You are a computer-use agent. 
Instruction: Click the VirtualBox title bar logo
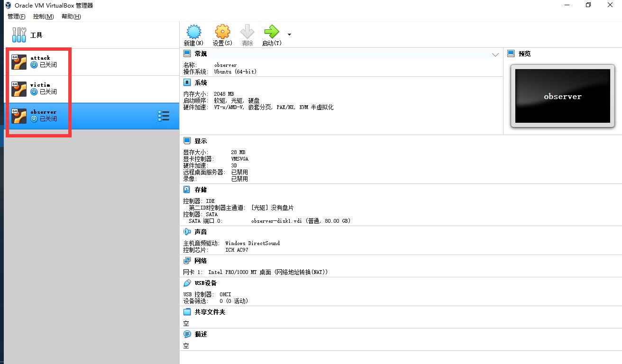tap(8, 6)
